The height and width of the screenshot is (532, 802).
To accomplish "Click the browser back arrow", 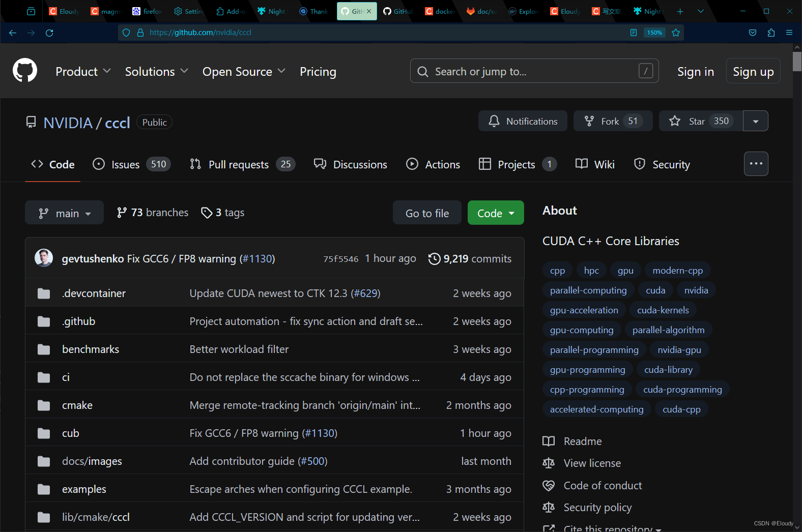I will coord(13,33).
